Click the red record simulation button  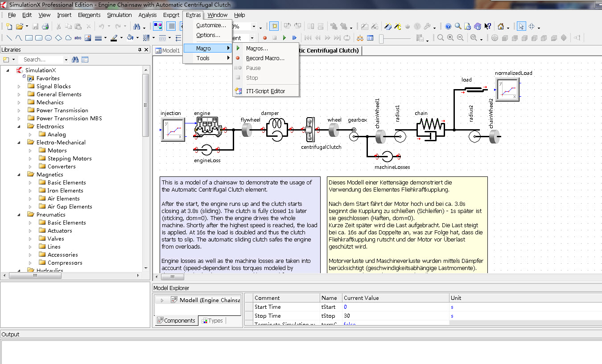coord(264,38)
